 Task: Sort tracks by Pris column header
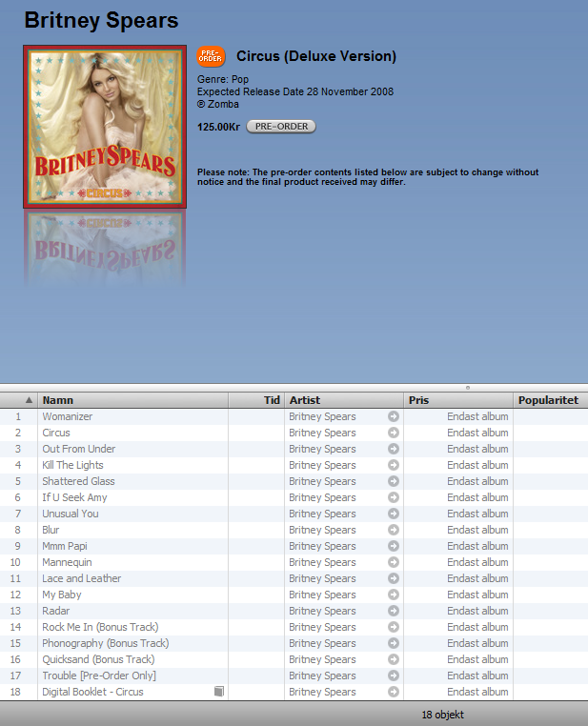tap(458, 400)
